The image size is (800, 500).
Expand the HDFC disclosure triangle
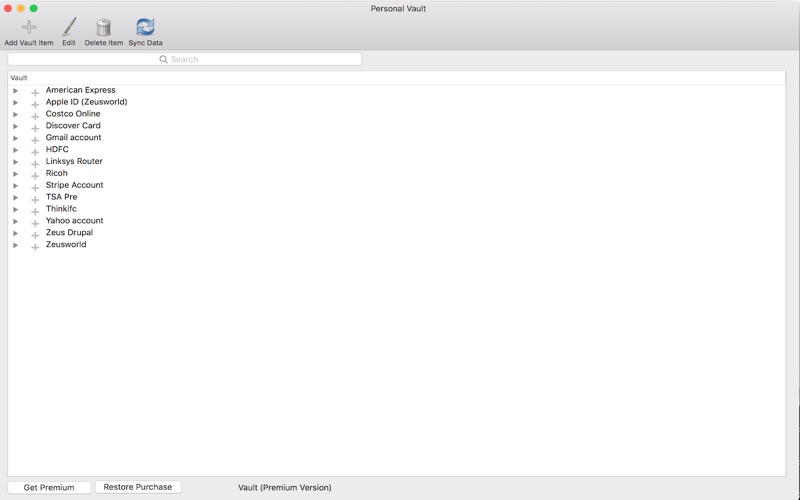[x=15, y=150]
